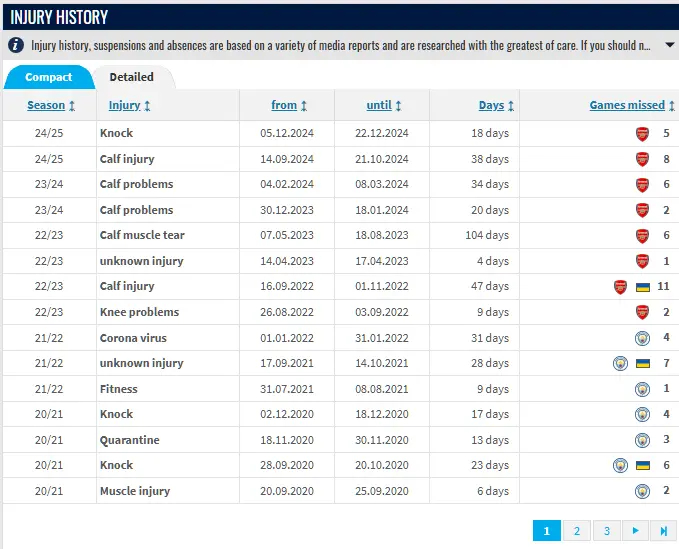Sort by the 'until' date column

pyautogui.click(x=384, y=105)
